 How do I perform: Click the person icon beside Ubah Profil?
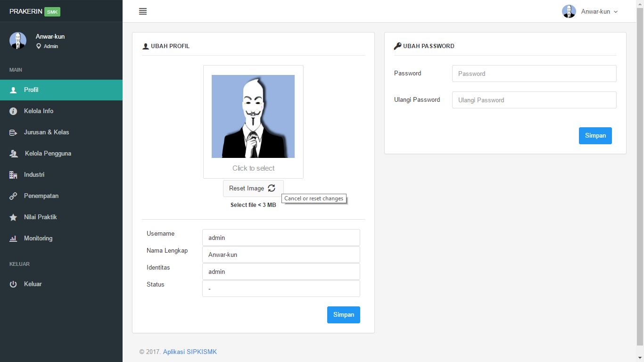[x=146, y=46]
